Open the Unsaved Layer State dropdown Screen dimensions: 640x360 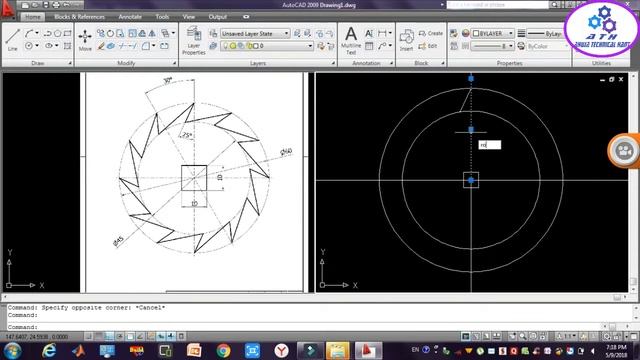click(x=255, y=33)
